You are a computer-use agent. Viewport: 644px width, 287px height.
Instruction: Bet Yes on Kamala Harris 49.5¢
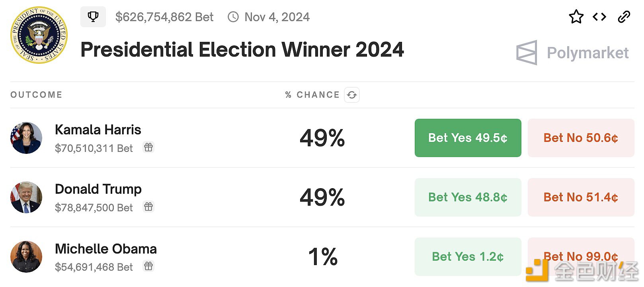pyautogui.click(x=468, y=138)
